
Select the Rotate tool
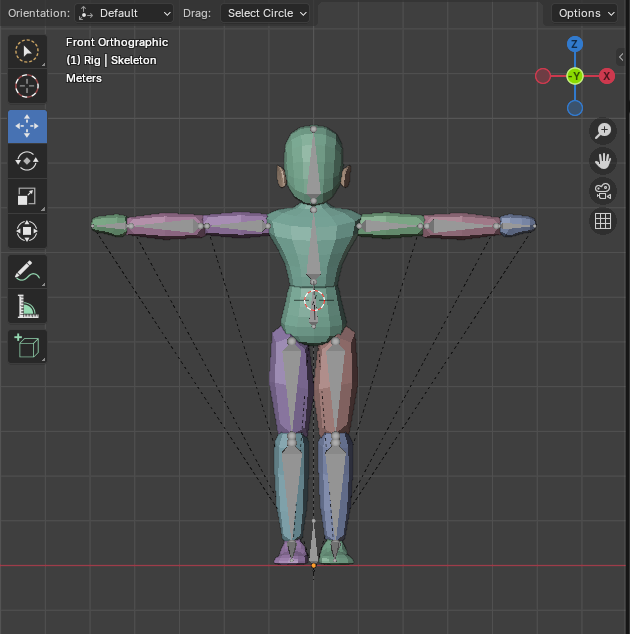27,161
